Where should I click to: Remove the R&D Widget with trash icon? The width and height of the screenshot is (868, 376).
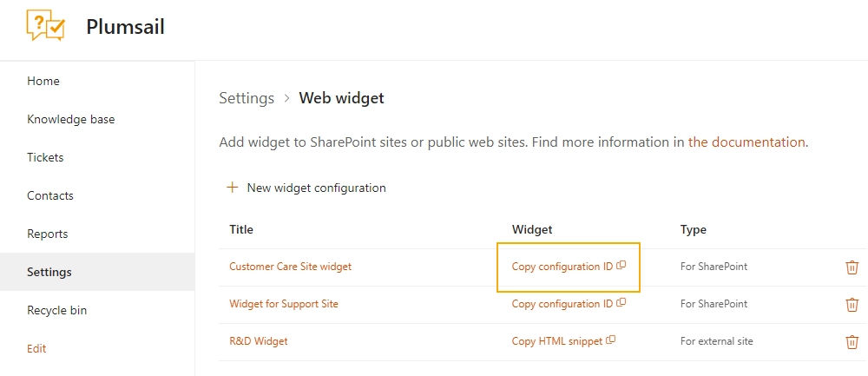pos(852,341)
